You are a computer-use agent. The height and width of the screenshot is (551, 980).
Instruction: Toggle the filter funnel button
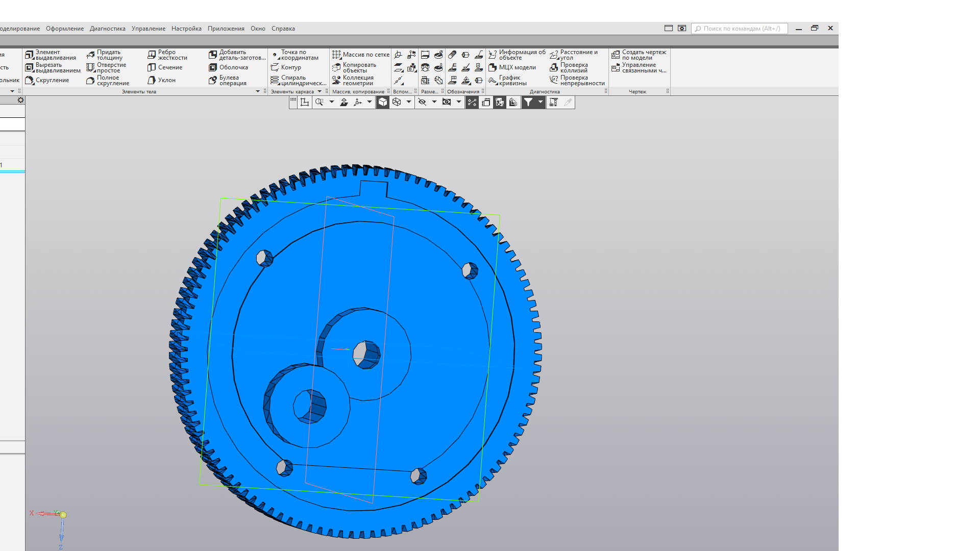[x=528, y=102]
